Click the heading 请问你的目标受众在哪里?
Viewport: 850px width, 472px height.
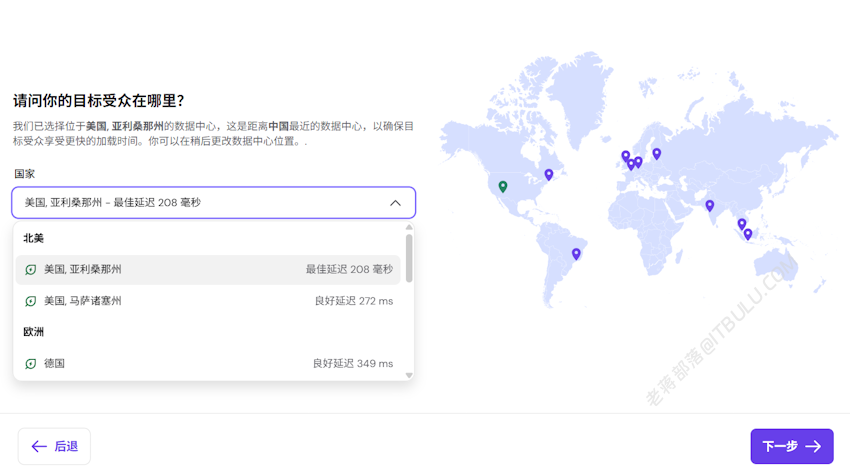coord(99,101)
